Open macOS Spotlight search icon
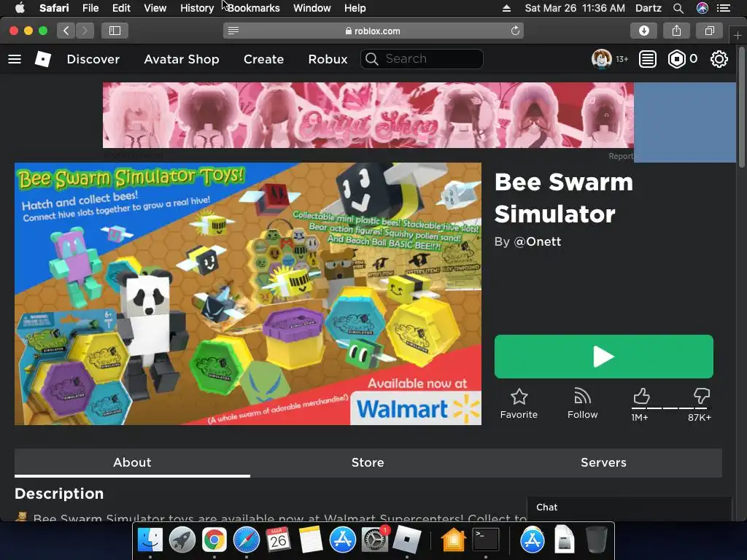Viewport: 747px width, 560px height. coord(678,8)
